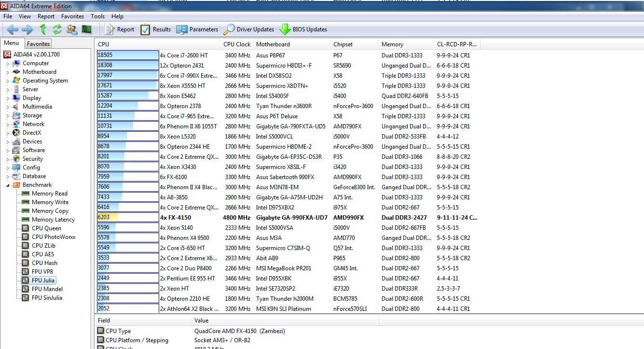Select the Multimedia speaker icon in the tree
The image size is (644, 349).
[16, 107]
